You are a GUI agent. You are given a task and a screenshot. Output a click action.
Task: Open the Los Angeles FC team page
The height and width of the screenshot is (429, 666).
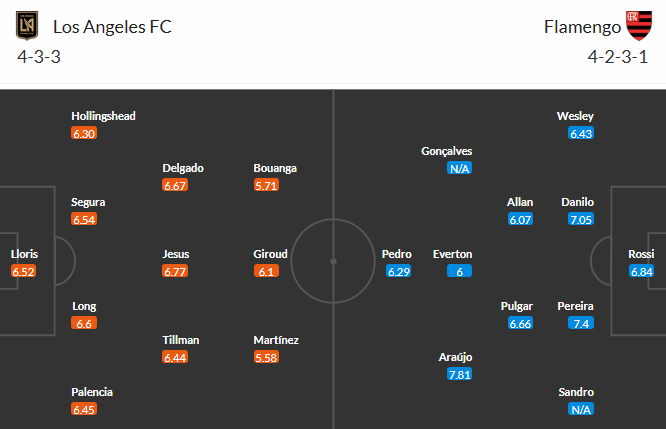(113, 27)
